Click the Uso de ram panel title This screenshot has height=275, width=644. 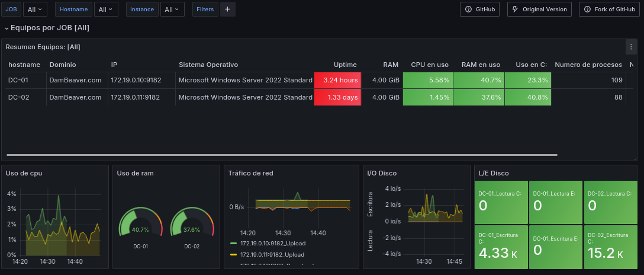(x=135, y=173)
